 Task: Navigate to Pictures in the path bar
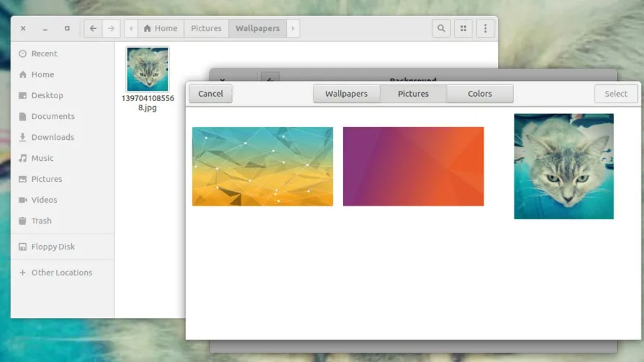(x=206, y=28)
